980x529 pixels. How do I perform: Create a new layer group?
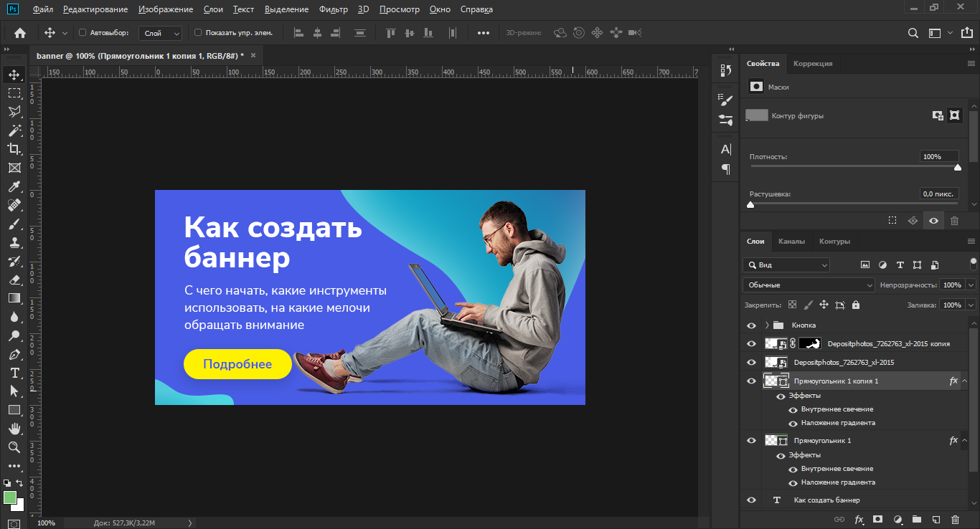pyautogui.click(x=916, y=519)
